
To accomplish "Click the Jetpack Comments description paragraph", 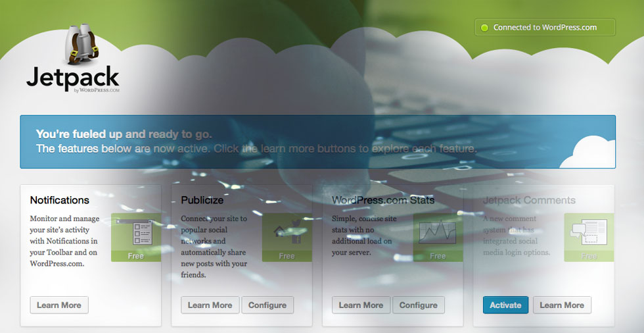I will click(x=517, y=236).
